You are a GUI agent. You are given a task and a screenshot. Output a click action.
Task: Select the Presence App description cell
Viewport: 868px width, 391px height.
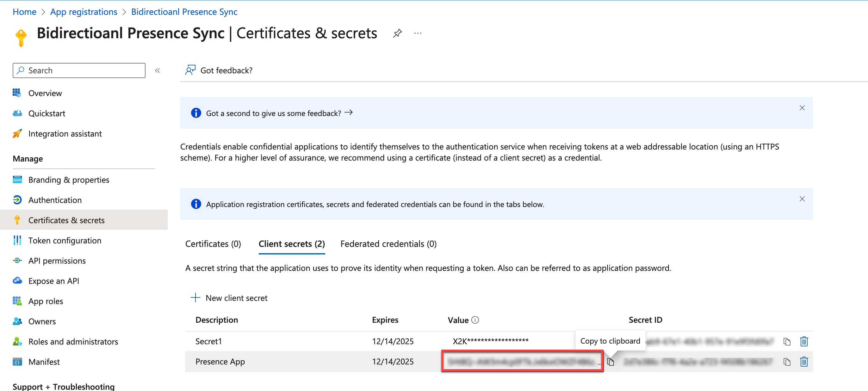pos(220,361)
